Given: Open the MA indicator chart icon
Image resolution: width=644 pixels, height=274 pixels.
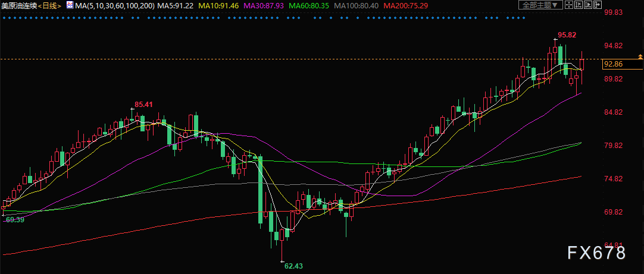Looking at the screenshot, I should (70, 5).
